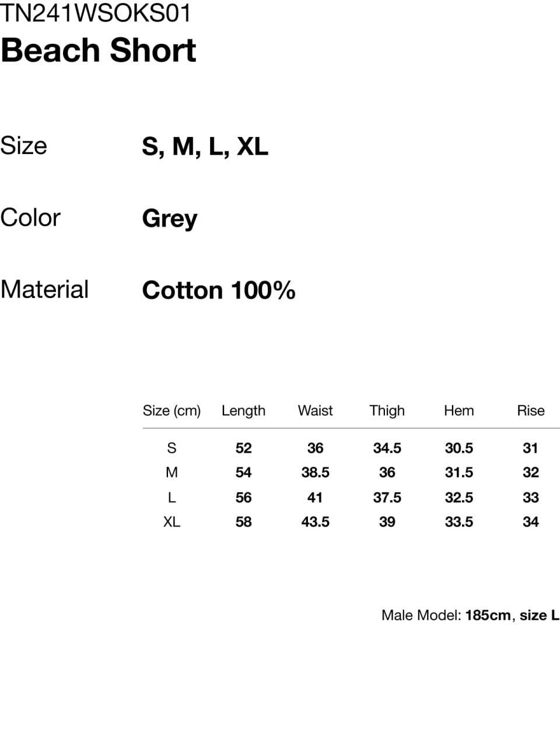Click the Rise column header
This screenshot has width=560, height=747.
[530, 411]
